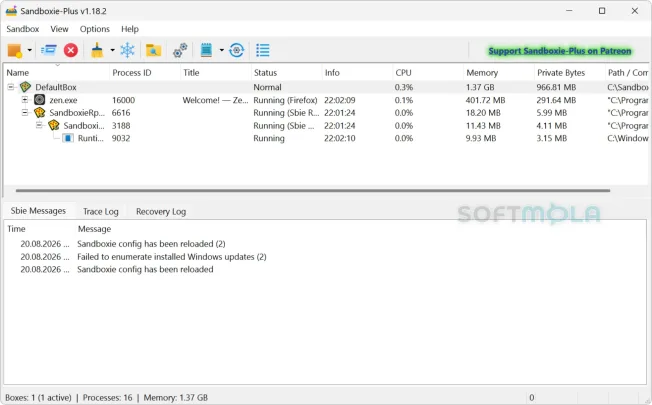Viewport: 652px width, 405px height.
Task: Sort by the Name column header
Action: (x=57, y=73)
